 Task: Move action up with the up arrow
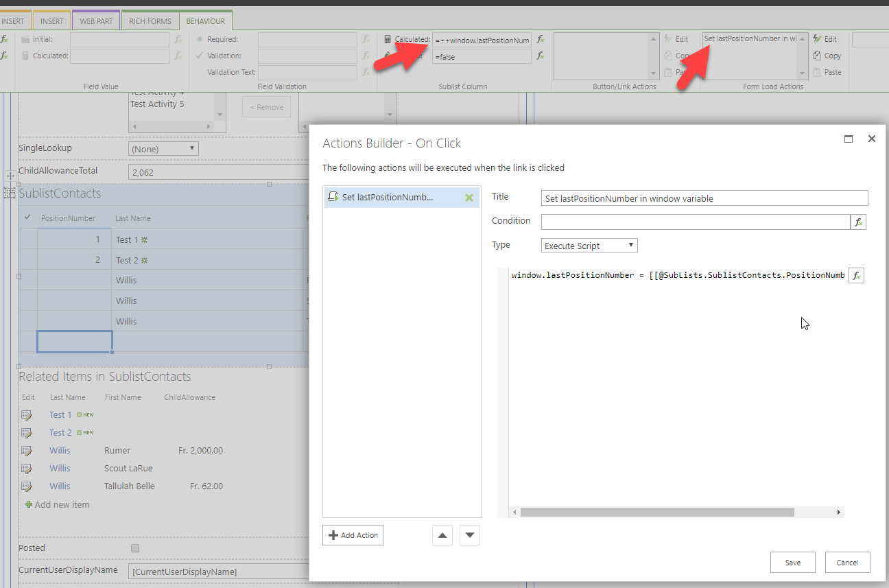(x=442, y=535)
